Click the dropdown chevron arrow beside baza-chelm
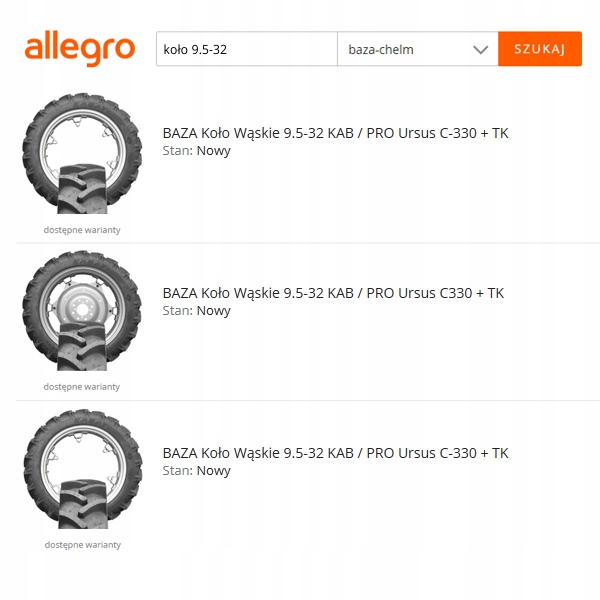Viewport: 600px width, 600px height. pyautogui.click(x=481, y=50)
